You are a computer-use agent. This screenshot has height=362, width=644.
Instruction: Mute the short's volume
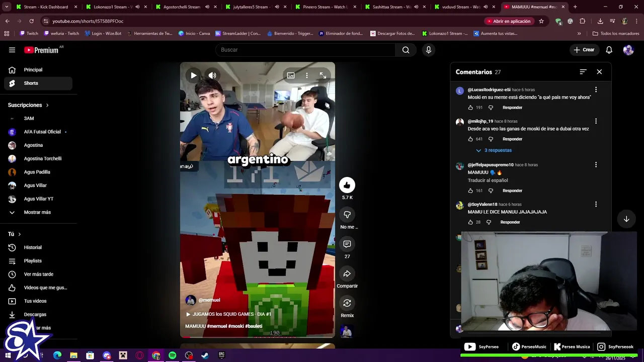coord(212,75)
